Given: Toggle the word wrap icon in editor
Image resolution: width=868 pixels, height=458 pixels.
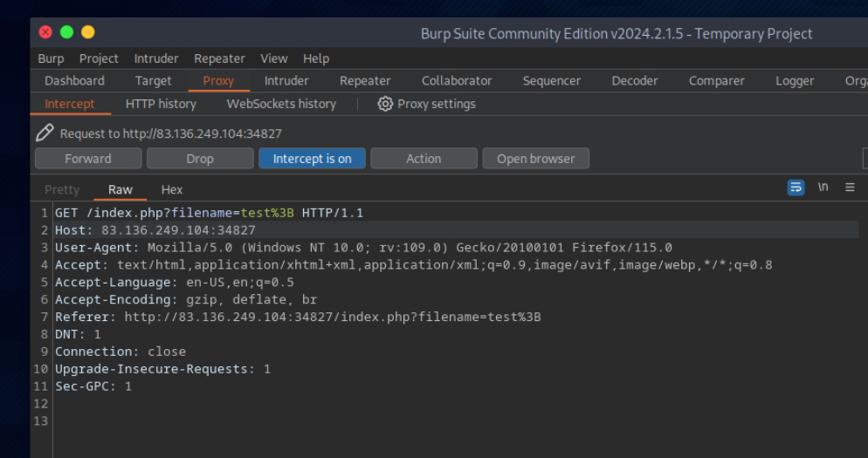Looking at the screenshot, I should point(796,188).
